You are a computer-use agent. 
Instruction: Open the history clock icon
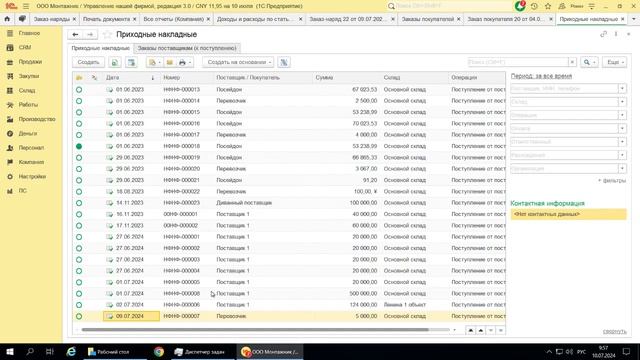(x=534, y=6)
